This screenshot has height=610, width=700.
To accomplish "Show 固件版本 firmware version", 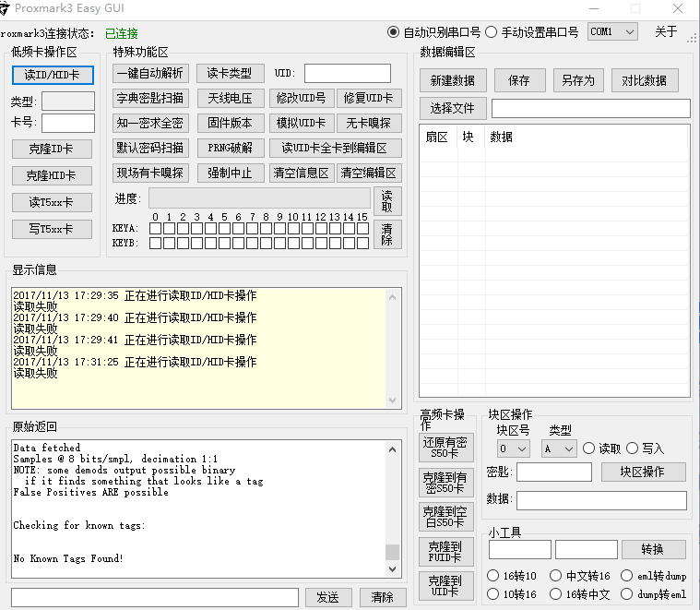I will pos(230,124).
